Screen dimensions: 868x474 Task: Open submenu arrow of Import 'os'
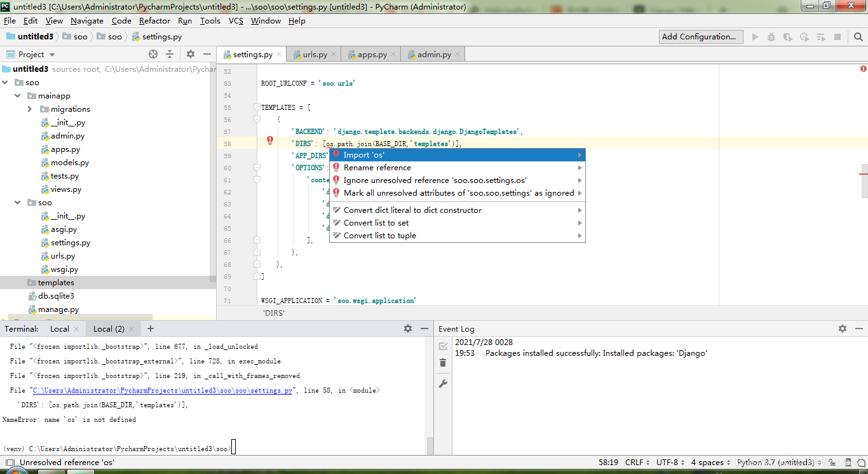click(580, 155)
